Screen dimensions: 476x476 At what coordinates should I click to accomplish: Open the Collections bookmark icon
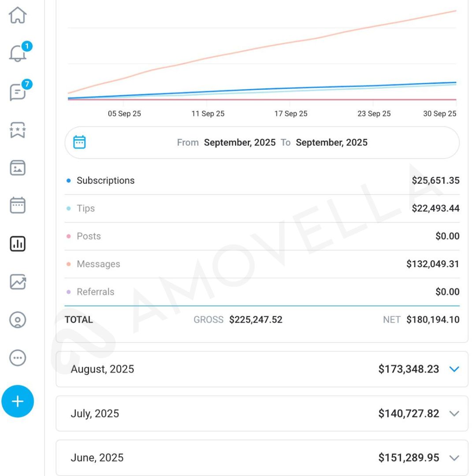click(x=18, y=130)
